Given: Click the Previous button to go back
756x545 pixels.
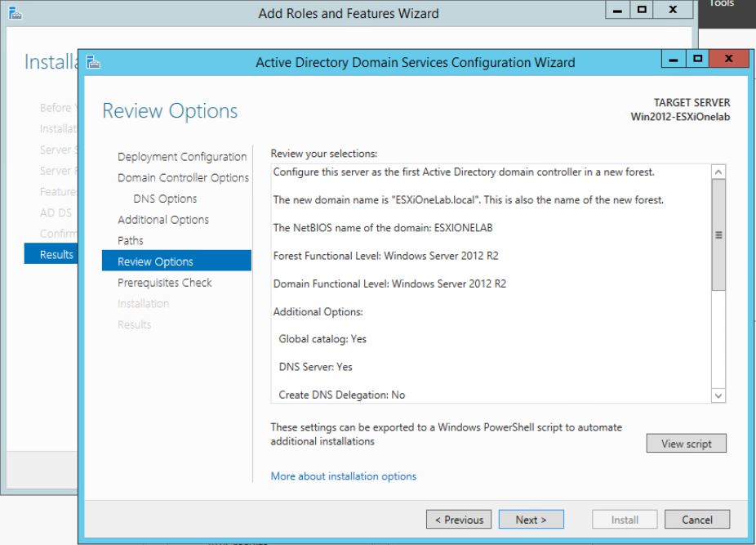Looking at the screenshot, I should point(458,519).
